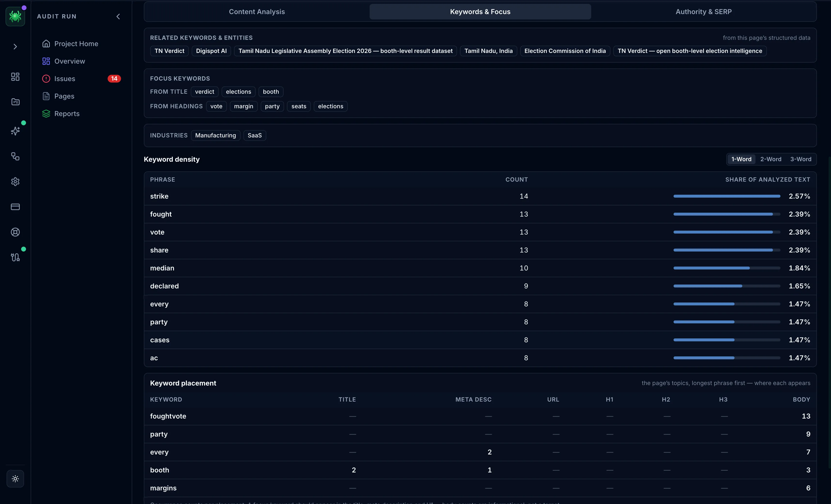Click the Manufacturing industry chip
The width and height of the screenshot is (831, 504).
coord(216,135)
